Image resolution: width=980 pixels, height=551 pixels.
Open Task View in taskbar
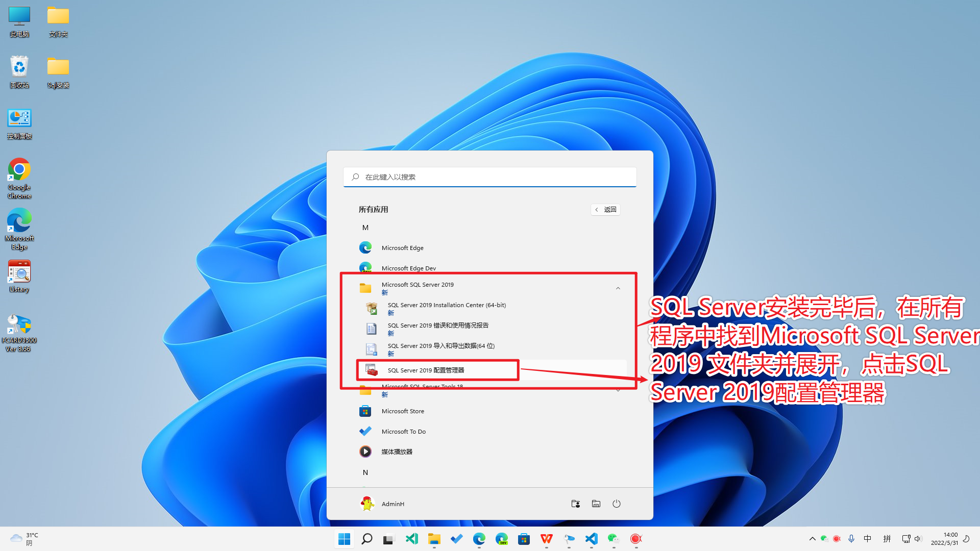(389, 539)
